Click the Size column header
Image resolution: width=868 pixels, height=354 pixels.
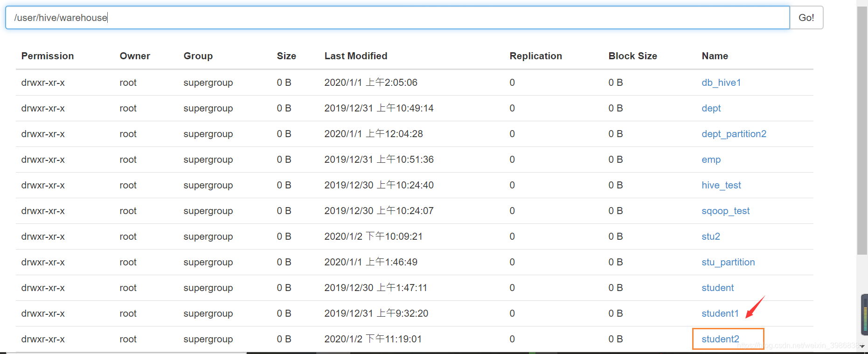point(286,56)
